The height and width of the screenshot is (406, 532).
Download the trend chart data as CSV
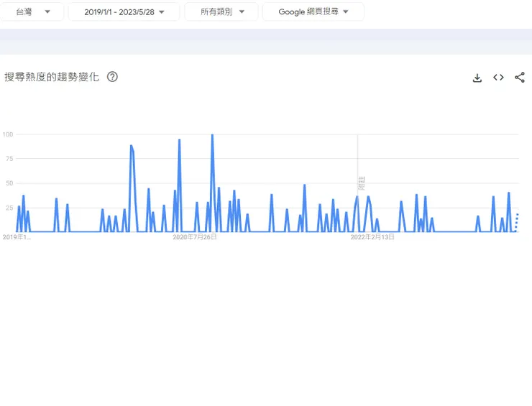click(x=477, y=78)
